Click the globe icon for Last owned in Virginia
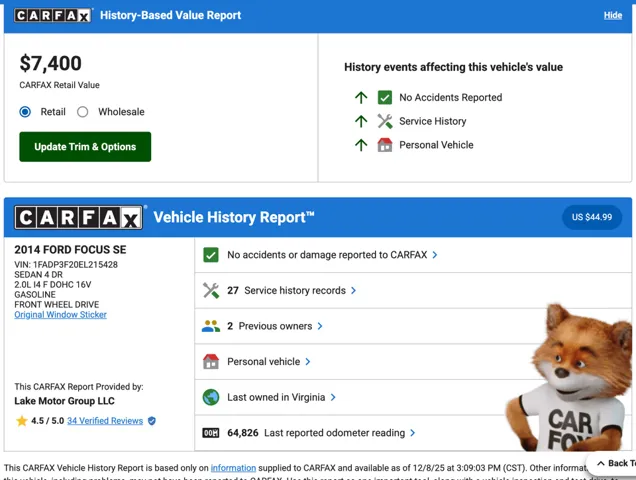Screen dimensions: 636x480 211,397
